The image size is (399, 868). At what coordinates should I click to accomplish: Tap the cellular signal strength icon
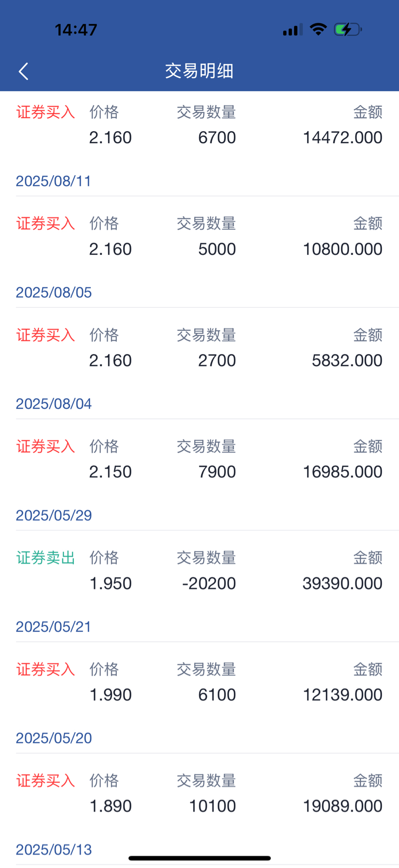pos(292,30)
